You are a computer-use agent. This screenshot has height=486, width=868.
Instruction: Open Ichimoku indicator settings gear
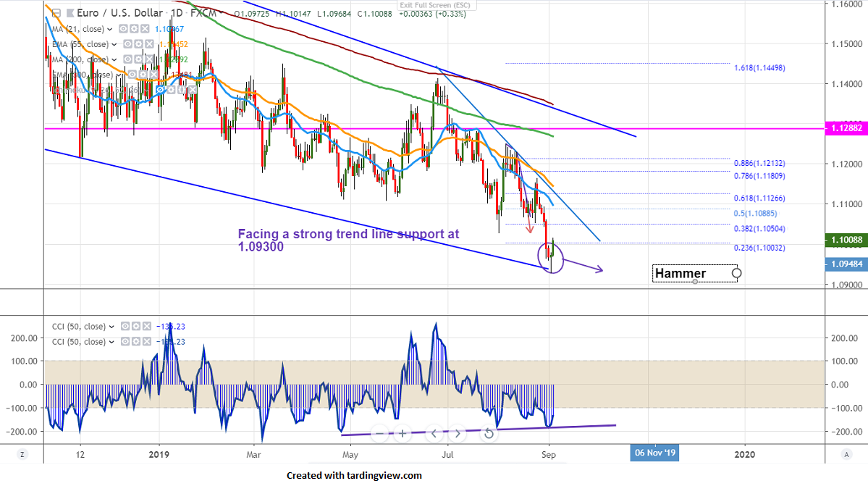(171, 90)
